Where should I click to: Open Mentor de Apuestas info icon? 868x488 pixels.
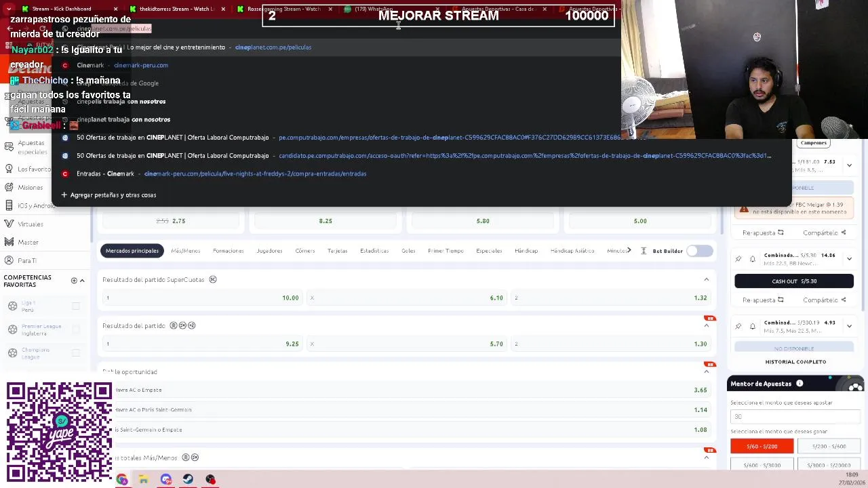tap(800, 384)
